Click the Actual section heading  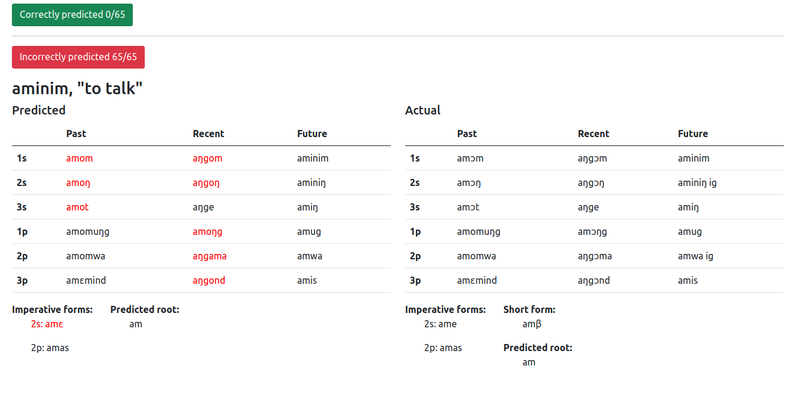coord(422,110)
